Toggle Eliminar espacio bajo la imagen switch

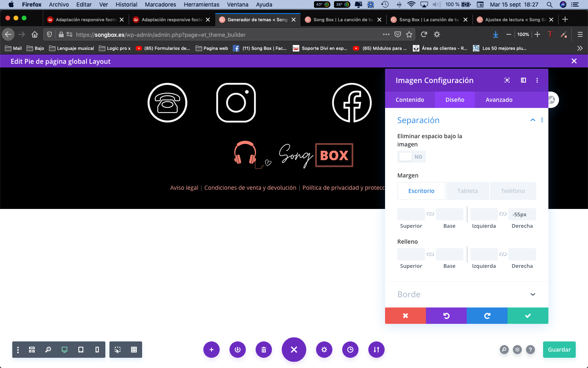tap(412, 157)
